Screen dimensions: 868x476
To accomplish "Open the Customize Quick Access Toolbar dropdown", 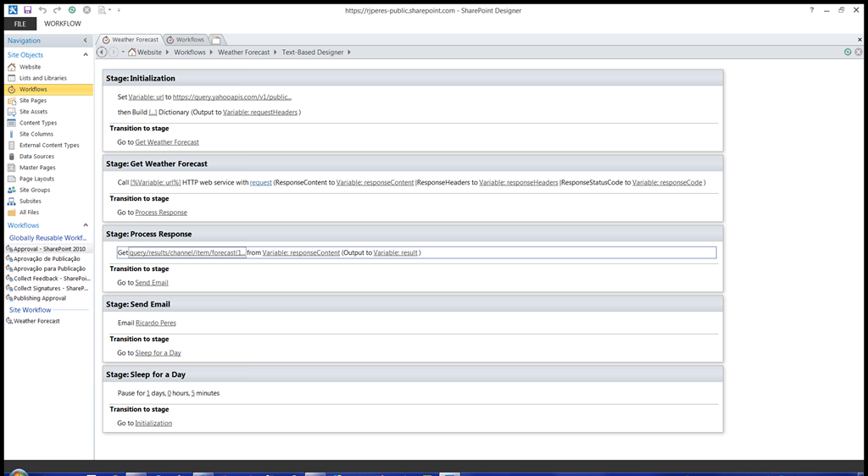I will (119, 10).
